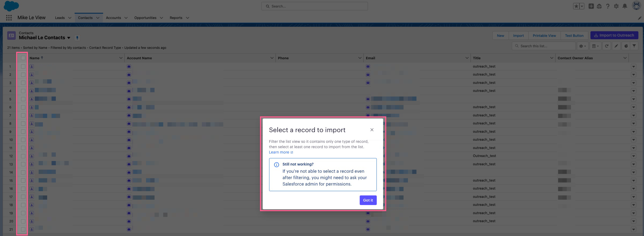
Task: Click the contact icon in row 1
Action: [x=32, y=66]
